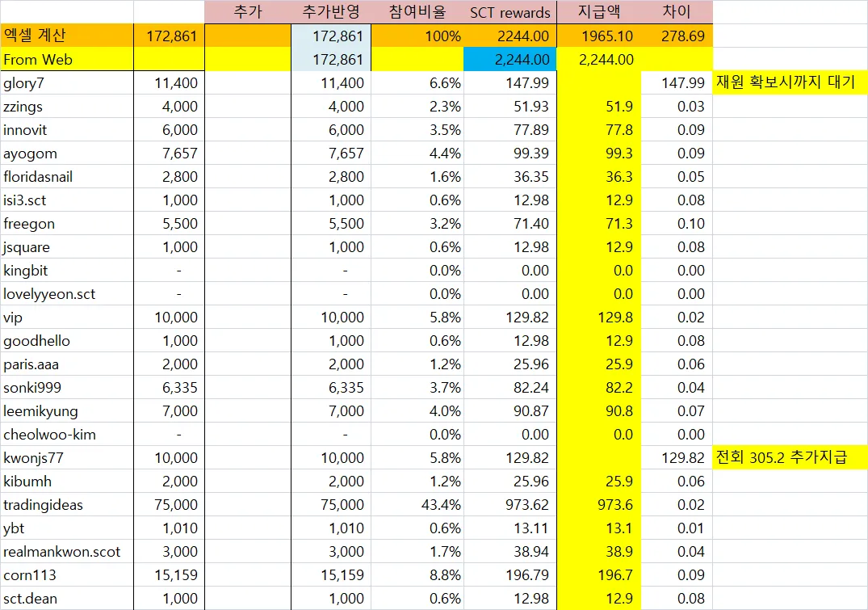Click the 'innovit' name cell
The width and height of the screenshot is (868, 610).
[66, 129]
